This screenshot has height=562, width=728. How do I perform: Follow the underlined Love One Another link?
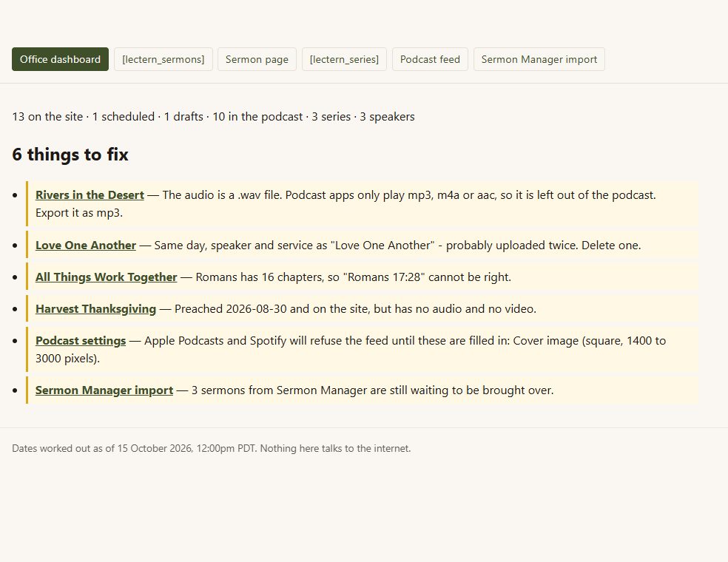(x=86, y=245)
